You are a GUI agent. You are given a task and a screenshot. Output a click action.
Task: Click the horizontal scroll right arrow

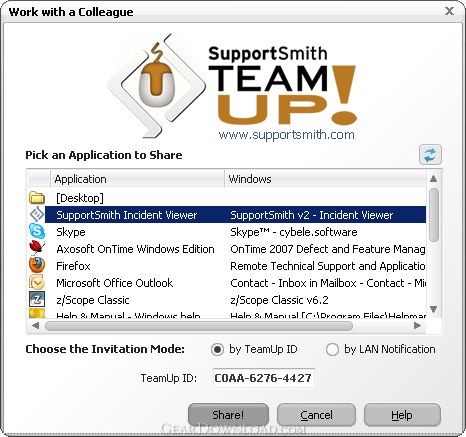[417, 325]
